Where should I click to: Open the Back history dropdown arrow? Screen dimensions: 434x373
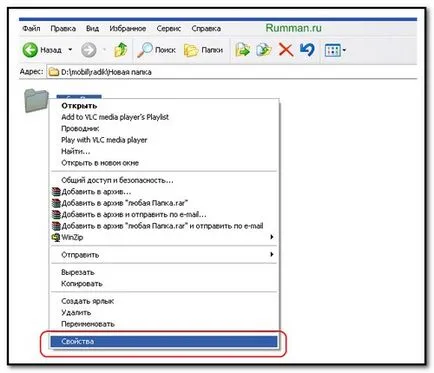tap(70, 50)
